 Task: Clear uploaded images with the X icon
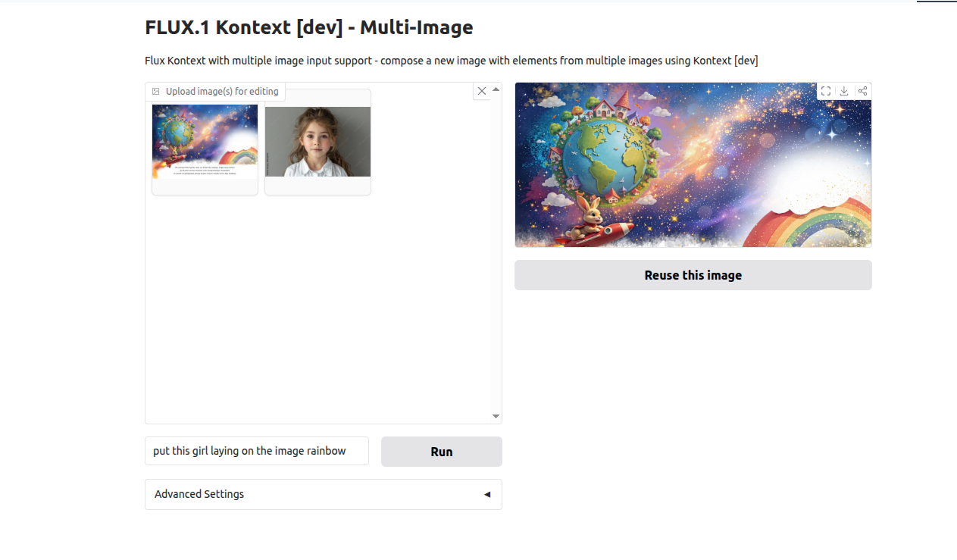[482, 91]
